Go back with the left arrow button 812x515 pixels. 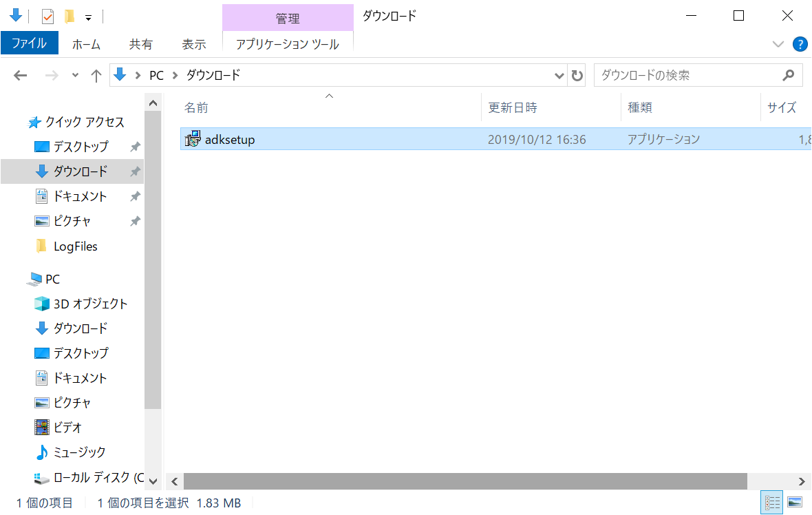pyautogui.click(x=20, y=76)
